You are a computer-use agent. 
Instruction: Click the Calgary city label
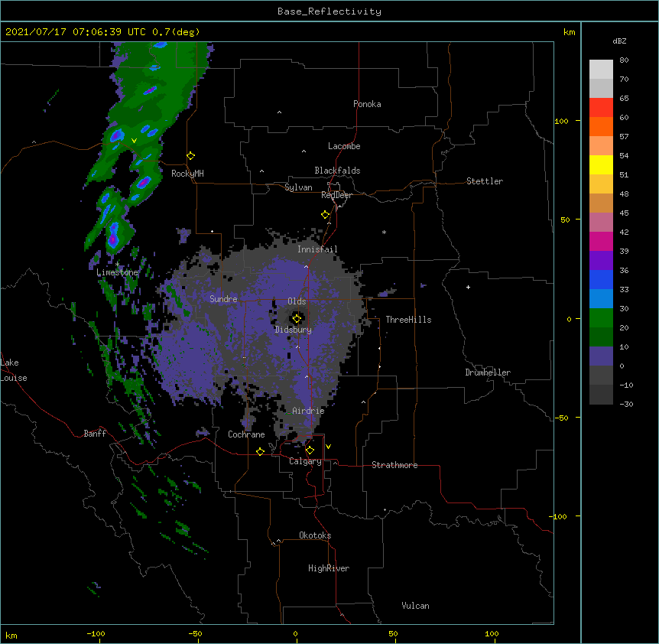306,461
